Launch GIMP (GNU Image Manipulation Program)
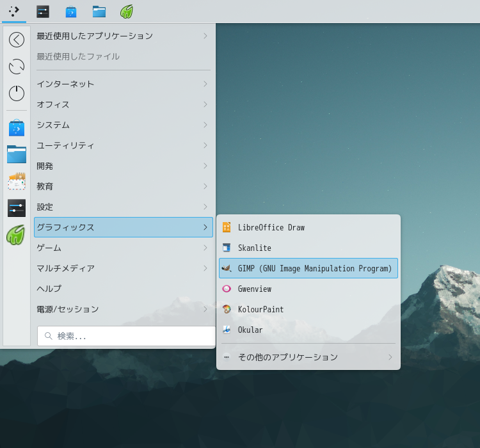Viewport: 480px width, 448px height. [x=308, y=268]
